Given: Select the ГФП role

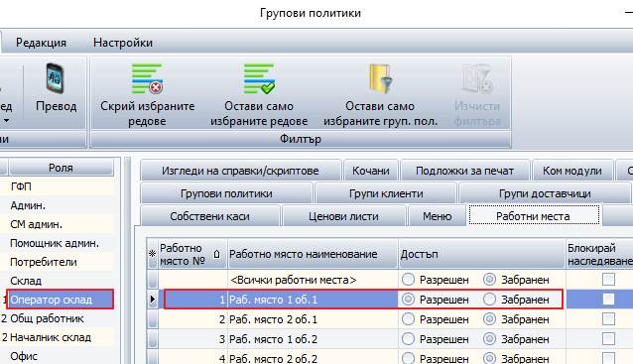Looking at the screenshot, I should coord(61,186).
